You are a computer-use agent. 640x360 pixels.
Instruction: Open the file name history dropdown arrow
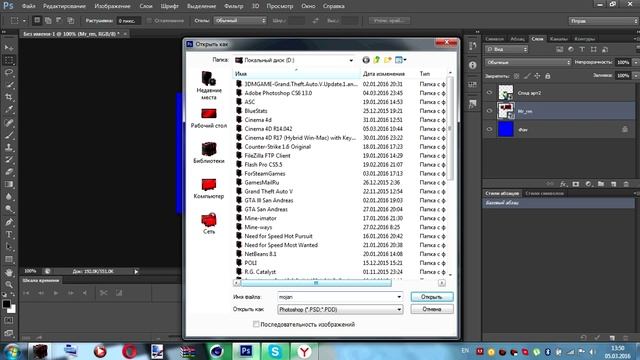(x=399, y=297)
